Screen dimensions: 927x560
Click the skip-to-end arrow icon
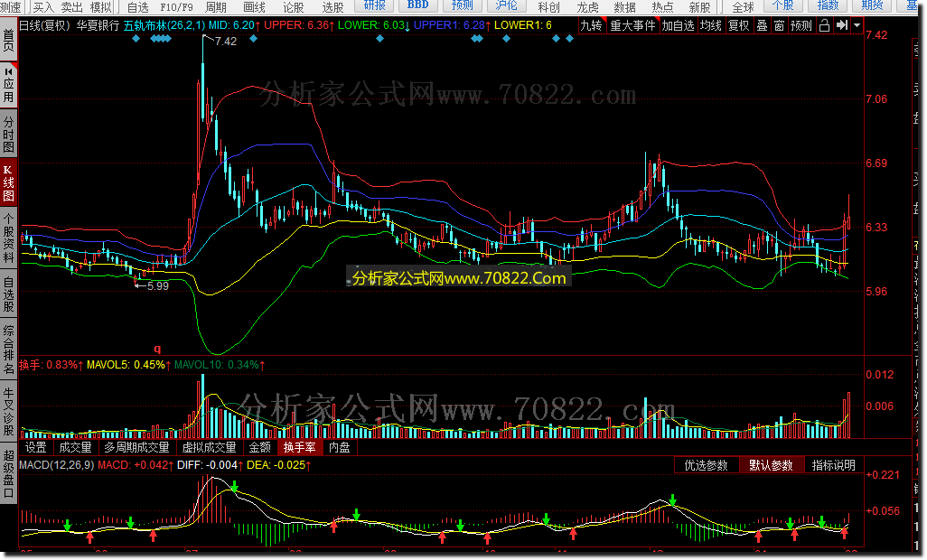point(842,25)
